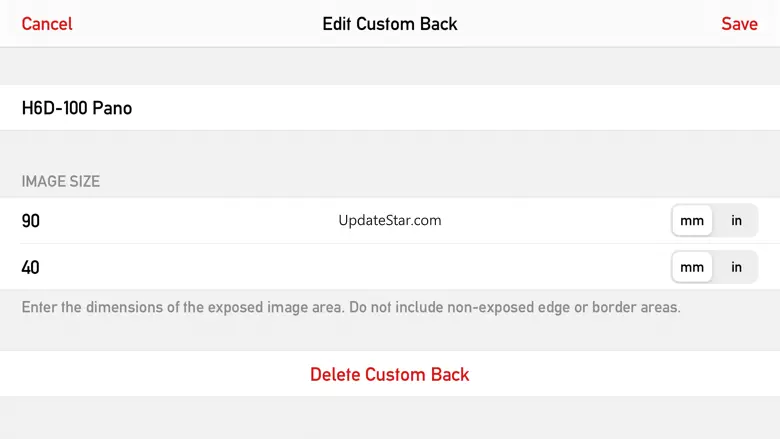
Task: Save the custom back changes
Action: tap(739, 24)
